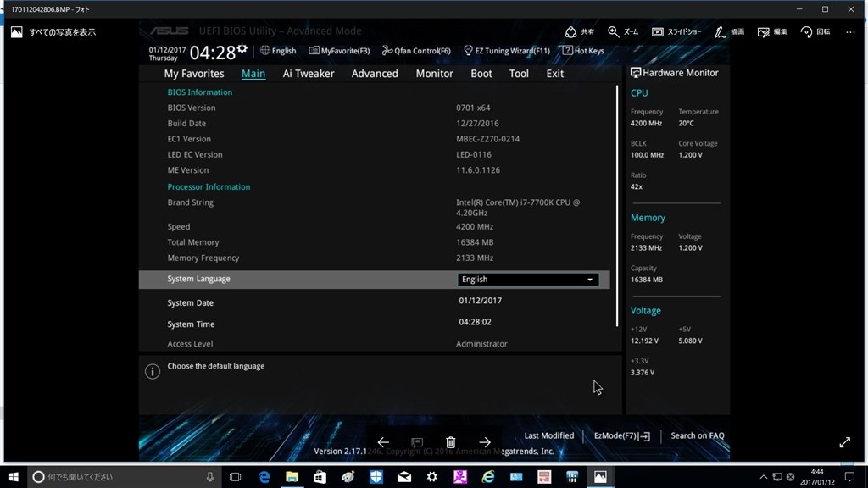Open File Explorer from the taskbar
The image size is (868, 488).
point(292,477)
